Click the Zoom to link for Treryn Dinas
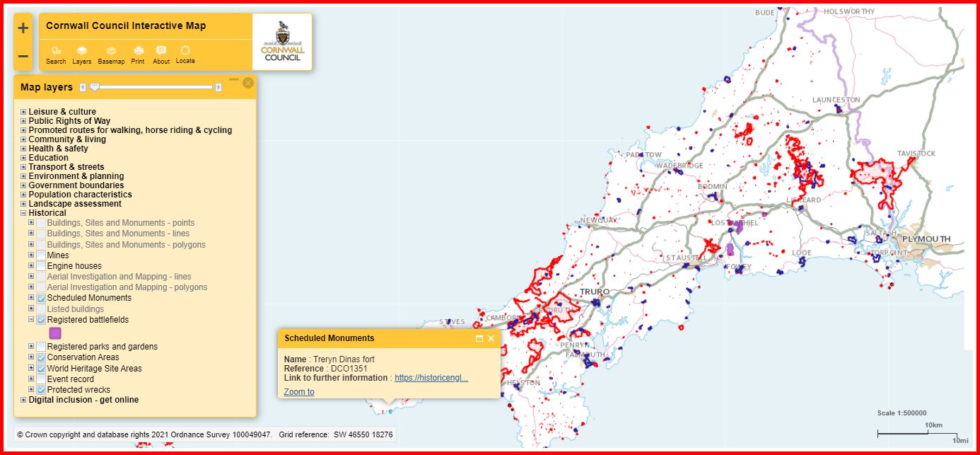 [298, 391]
